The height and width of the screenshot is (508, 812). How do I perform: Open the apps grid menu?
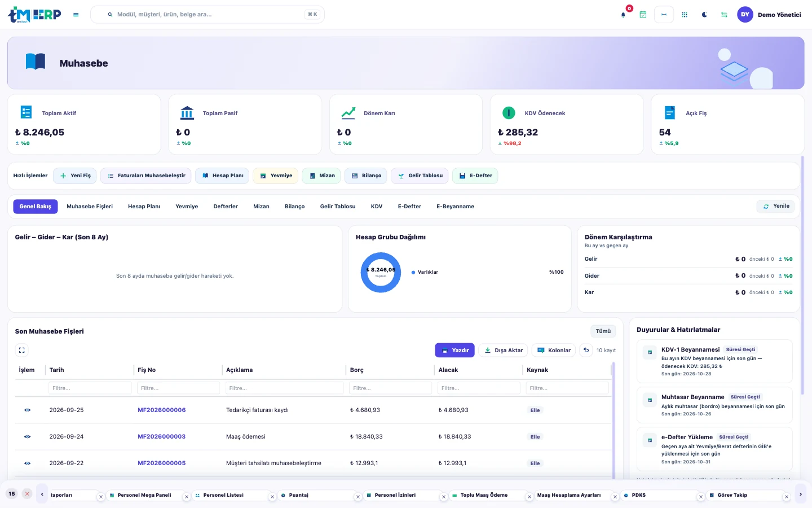(x=685, y=15)
